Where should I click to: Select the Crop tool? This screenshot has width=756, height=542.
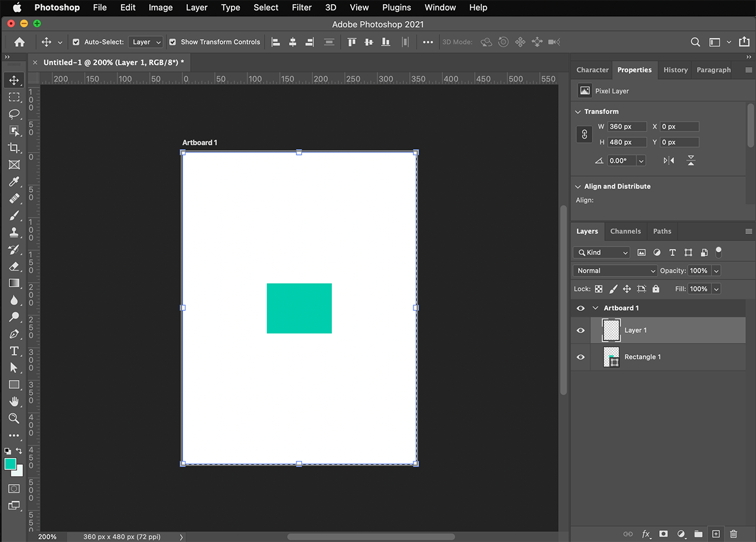(14, 148)
